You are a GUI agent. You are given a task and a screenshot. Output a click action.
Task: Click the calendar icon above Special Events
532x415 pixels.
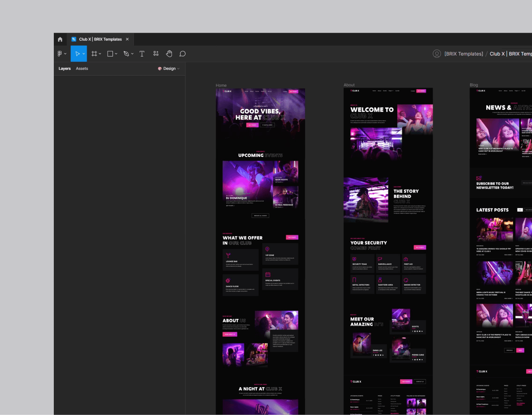[267, 274]
